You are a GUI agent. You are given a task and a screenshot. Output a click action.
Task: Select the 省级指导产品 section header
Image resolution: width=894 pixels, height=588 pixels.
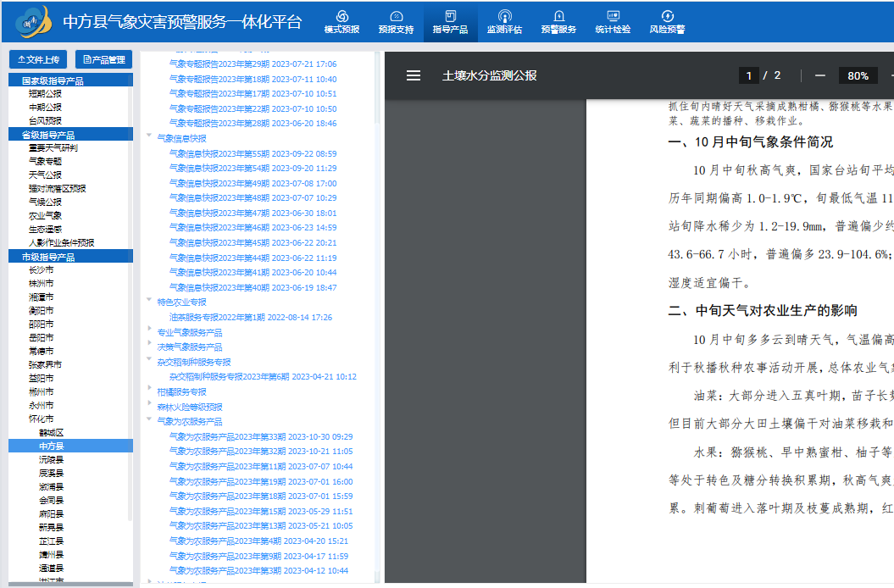pos(70,135)
